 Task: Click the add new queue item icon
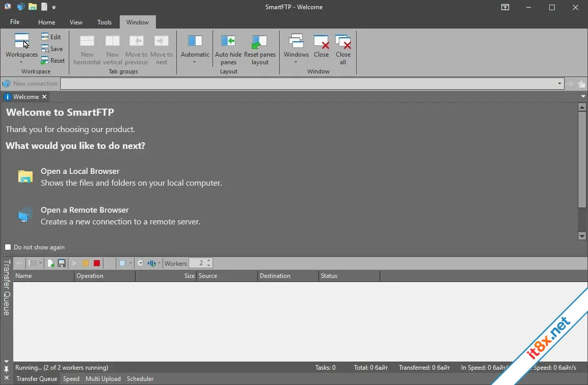(x=50, y=264)
